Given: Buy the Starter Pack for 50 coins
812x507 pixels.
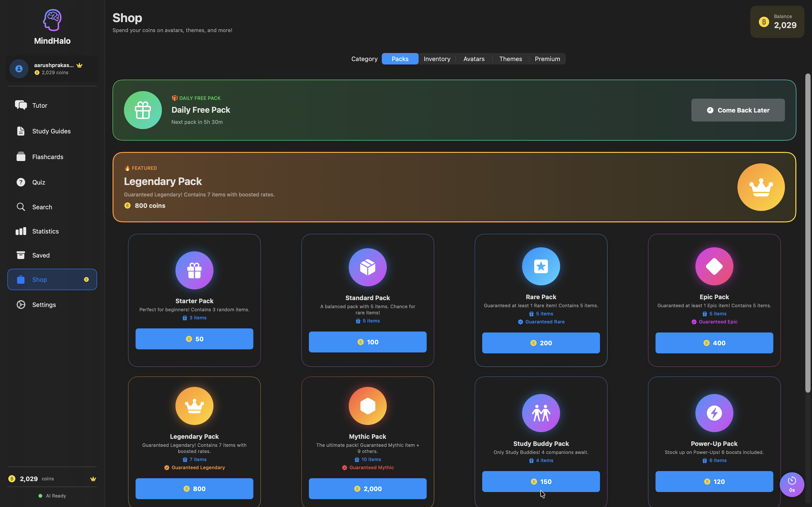Looking at the screenshot, I should coord(194,339).
